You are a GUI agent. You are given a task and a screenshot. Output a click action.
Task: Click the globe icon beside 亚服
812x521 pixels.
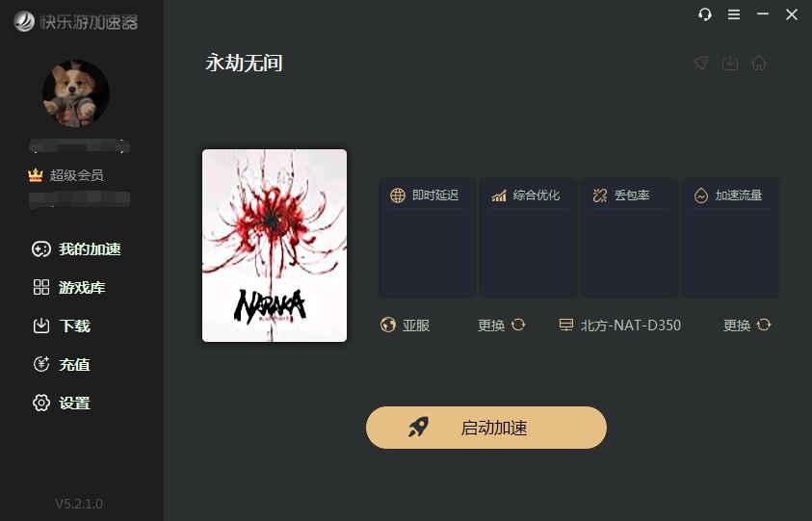(388, 326)
